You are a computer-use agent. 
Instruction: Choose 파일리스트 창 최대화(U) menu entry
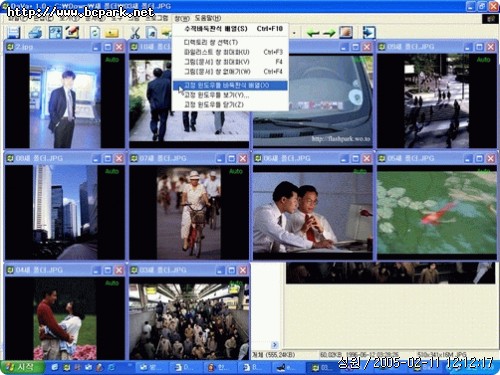click(x=230, y=52)
